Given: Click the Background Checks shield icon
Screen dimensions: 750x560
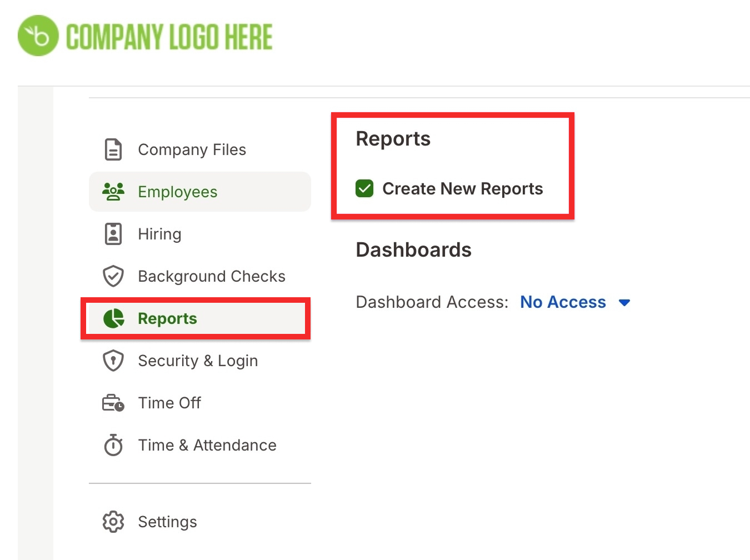Looking at the screenshot, I should (x=113, y=276).
